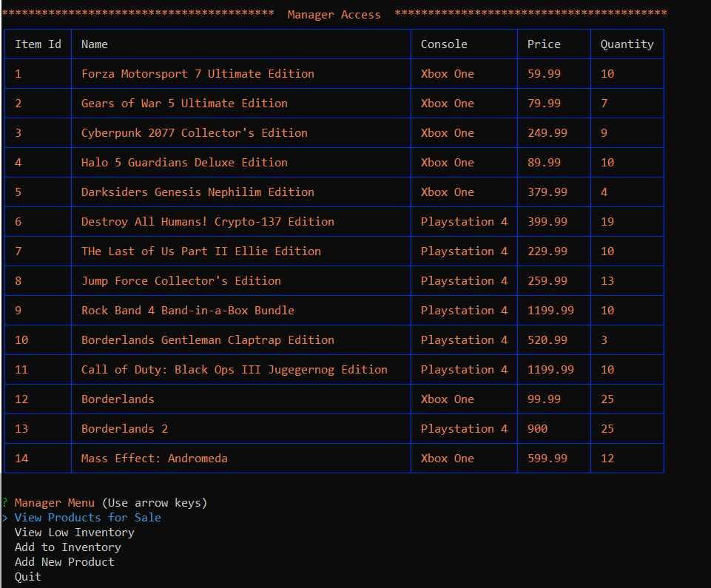
Task: Click Jump Force Collector's Edition name
Action: tap(181, 280)
